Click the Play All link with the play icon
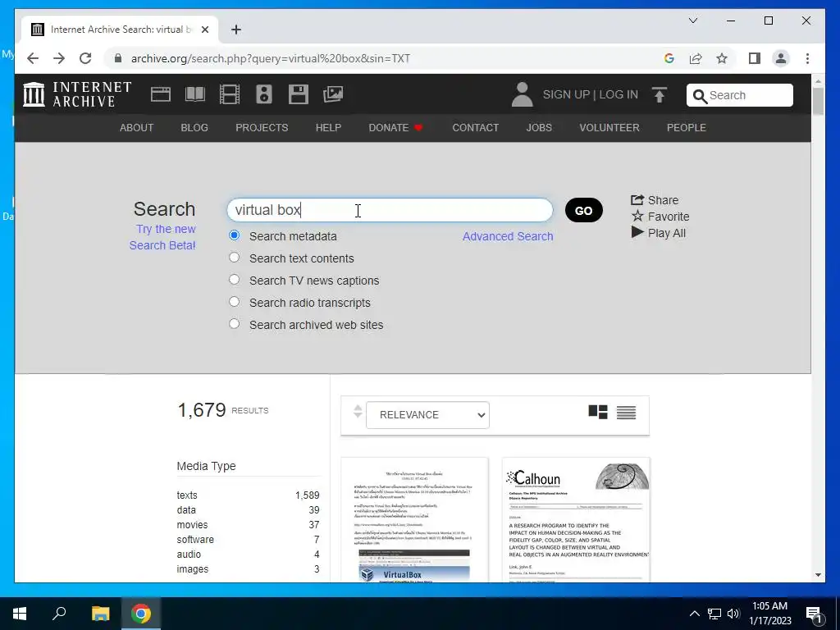Image resolution: width=840 pixels, height=630 pixels. click(x=659, y=233)
